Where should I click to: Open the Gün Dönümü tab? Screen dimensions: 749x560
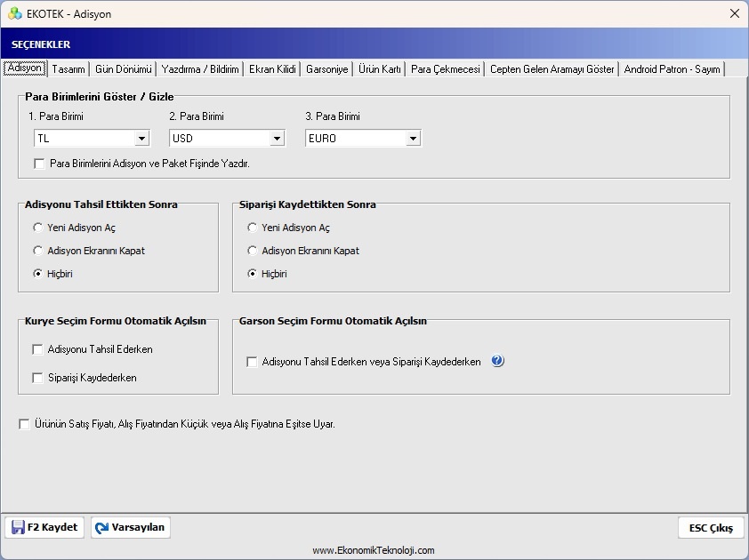click(x=124, y=69)
